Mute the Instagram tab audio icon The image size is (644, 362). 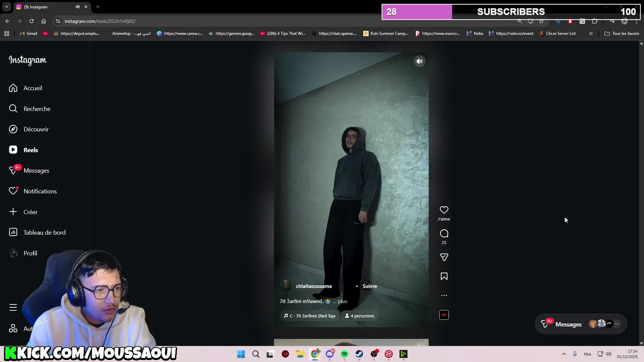[x=77, y=7]
